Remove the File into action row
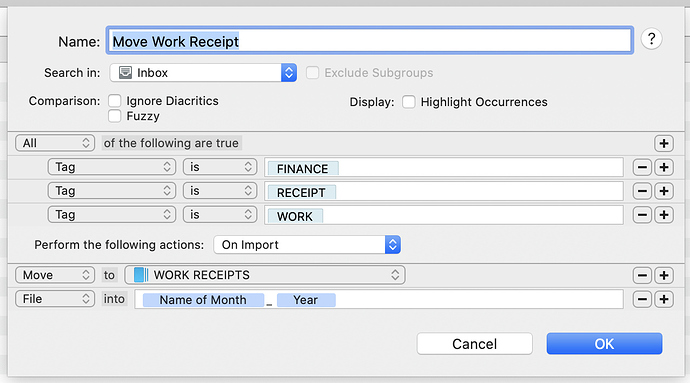The image size is (690, 383). pyautogui.click(x=642, y=299)
